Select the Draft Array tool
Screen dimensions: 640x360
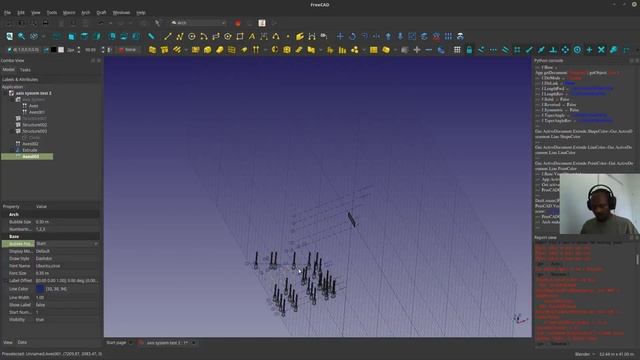448,36
